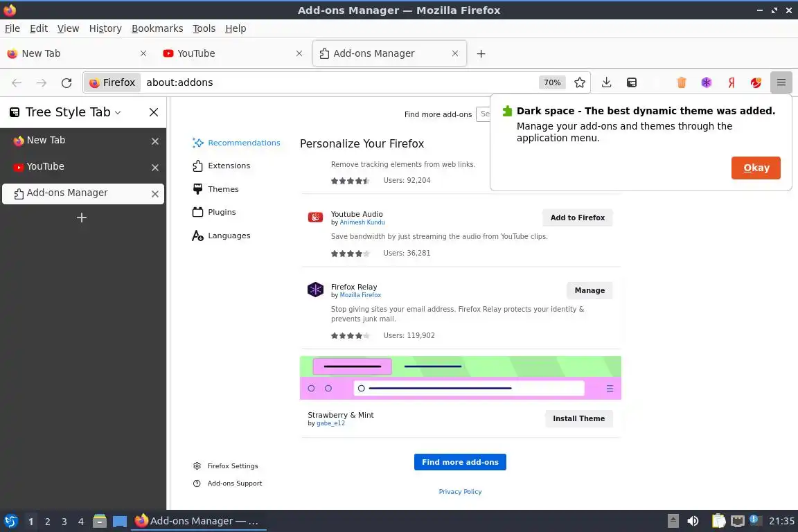Dismiss the theme notification with Okay
The height and width of the screenshot is (532, 798).
click(756, 168)
